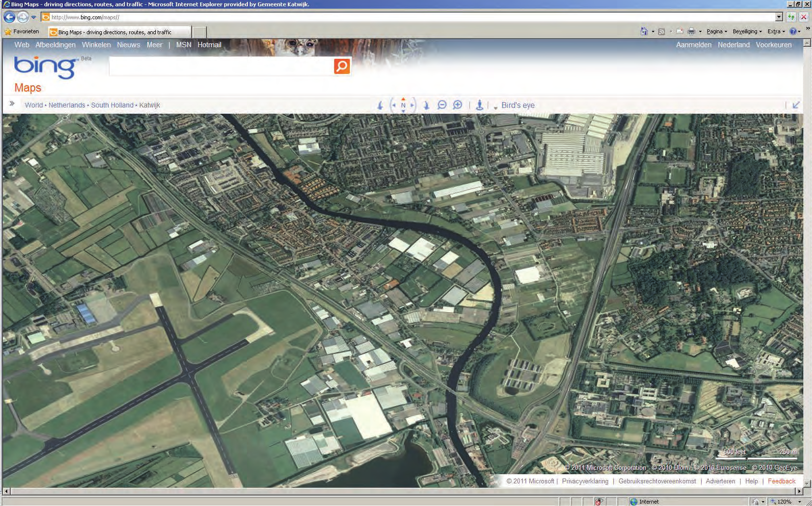
Task: Open the Web search tab
Action: 22,45
